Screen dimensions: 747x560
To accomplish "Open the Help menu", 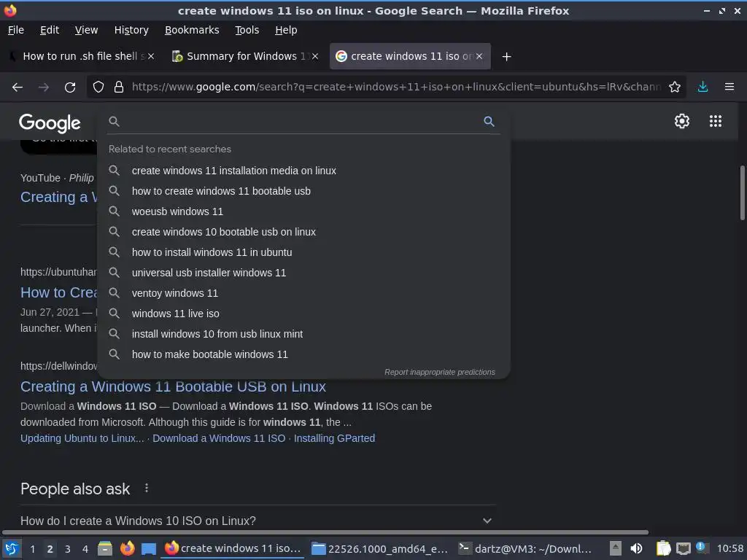I will (286, 30).
